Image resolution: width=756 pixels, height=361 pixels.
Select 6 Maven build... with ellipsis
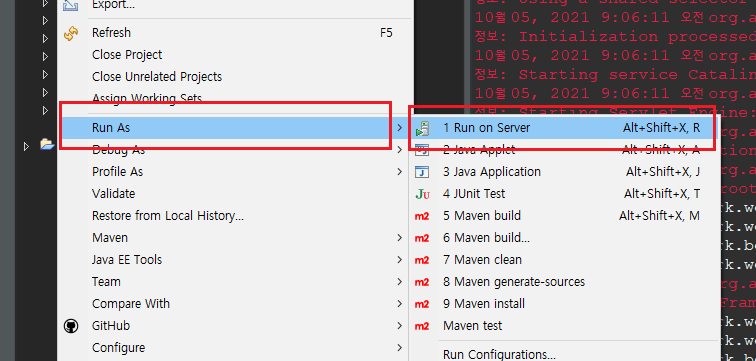563,238
